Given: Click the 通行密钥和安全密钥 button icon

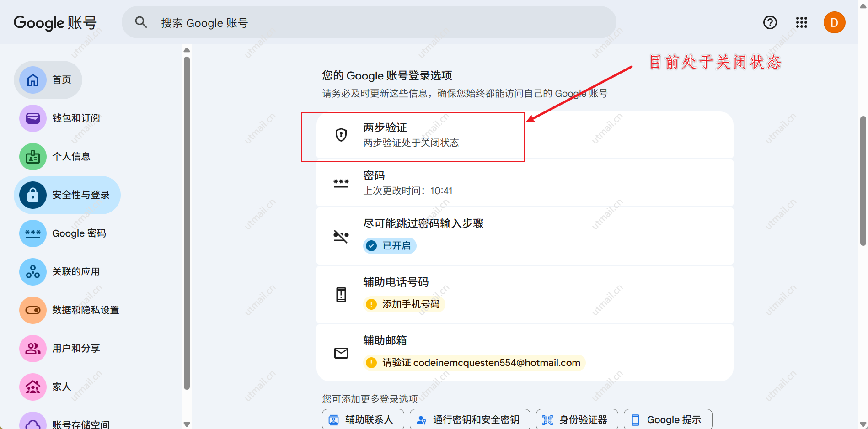Looking at the screenshot, I should pyautogui.click(x=422, y=420).
